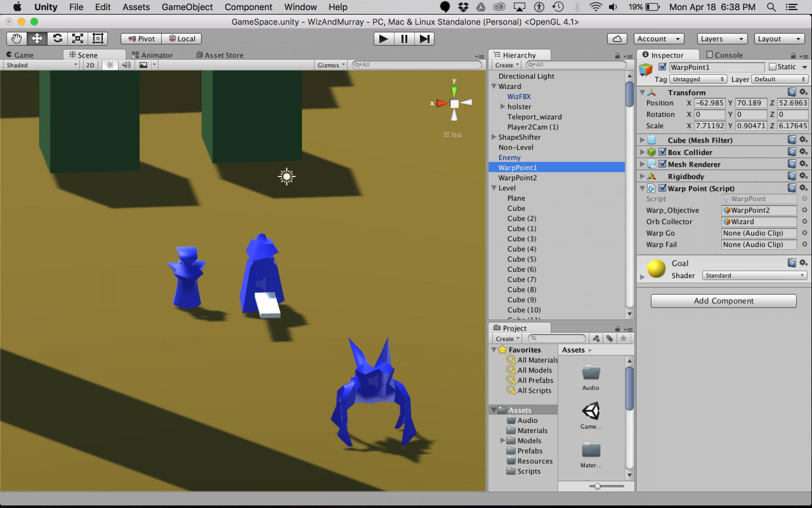Open scene effects image icon
Viewport: 812px width, 508px height.
point(143,65)
